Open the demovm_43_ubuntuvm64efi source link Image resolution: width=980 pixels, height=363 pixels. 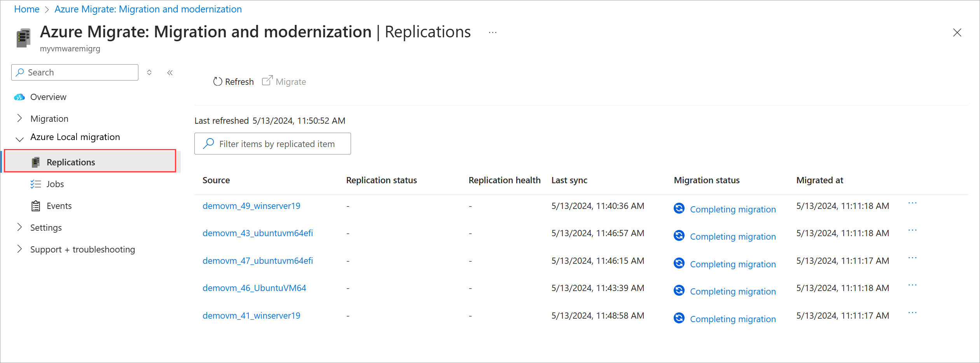257,233
